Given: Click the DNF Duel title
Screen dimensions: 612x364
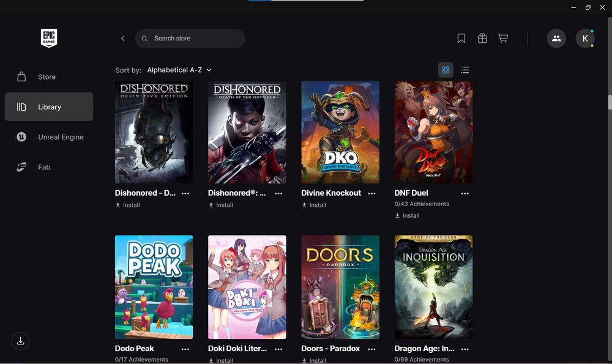Looking at the screenshot, I should pos(411,193).
